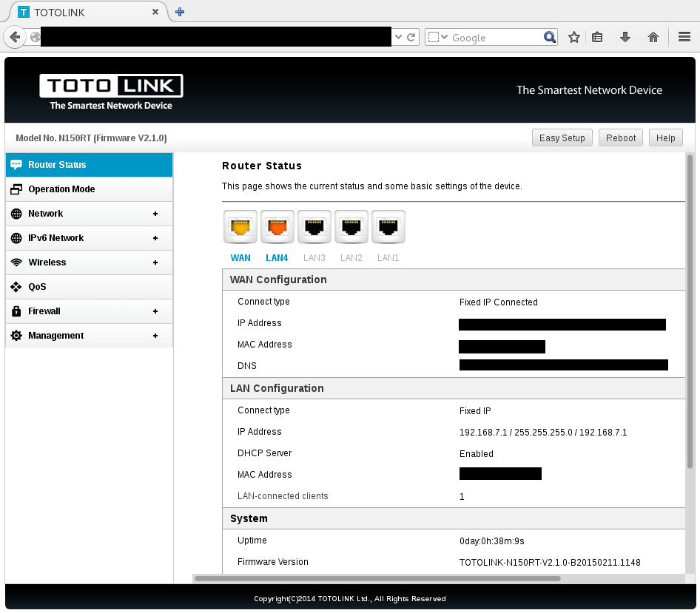Go to the browser home page icon
Viewport: 700px width, 613px height.
coord(653,37)
